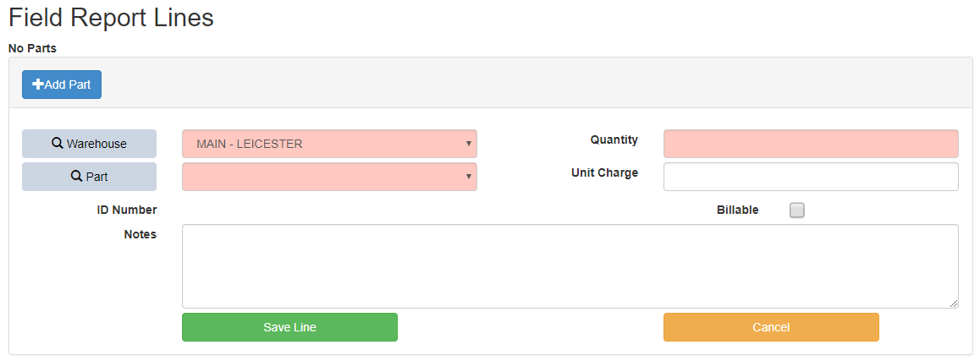
Task: Click the green Save Line button
Action: pos(289,327)
